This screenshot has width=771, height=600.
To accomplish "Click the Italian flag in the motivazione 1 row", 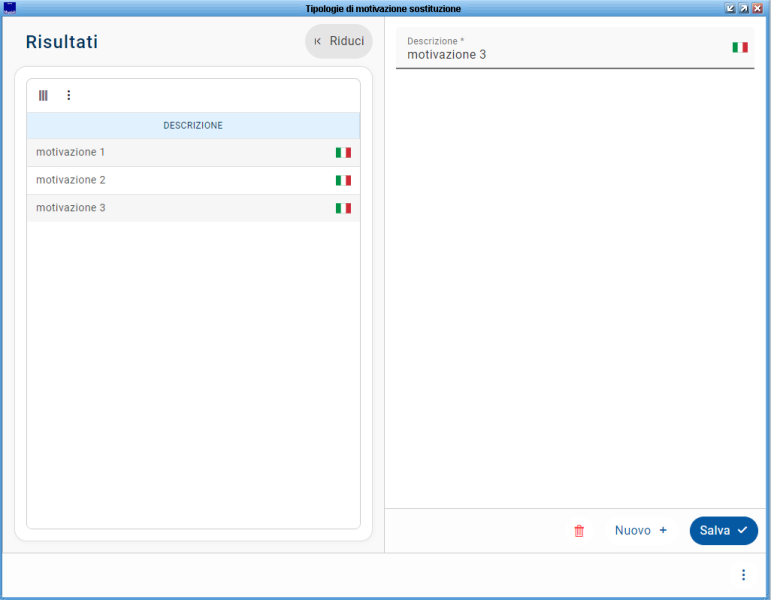I will [343, 153].
